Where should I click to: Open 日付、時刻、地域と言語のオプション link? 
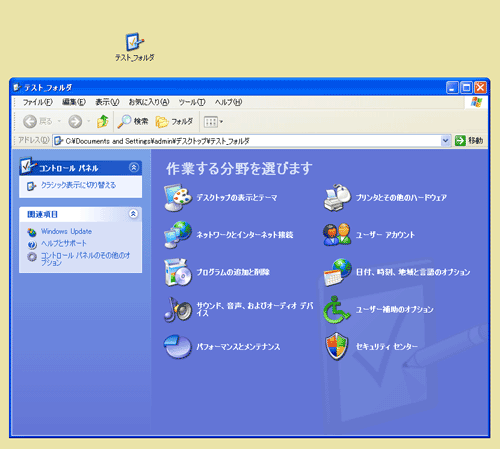click(x=413, y=272)
